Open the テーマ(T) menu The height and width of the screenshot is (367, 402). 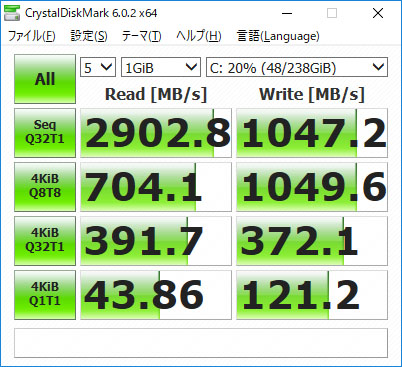[x=142, y=36]
